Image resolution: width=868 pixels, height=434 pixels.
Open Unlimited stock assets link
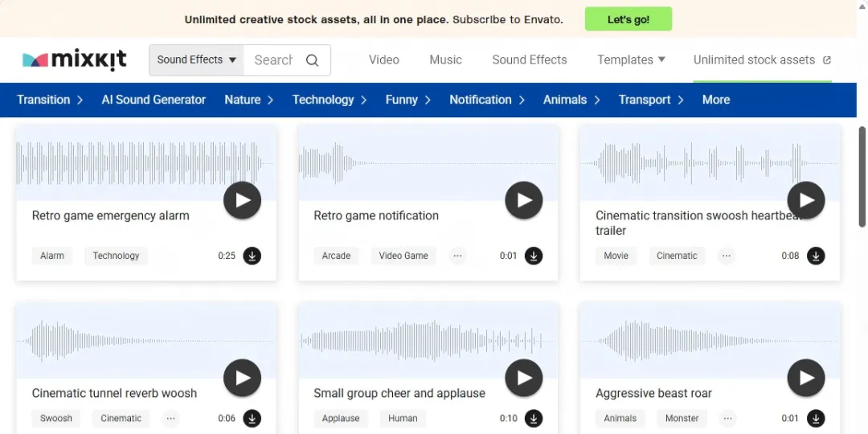762,59
